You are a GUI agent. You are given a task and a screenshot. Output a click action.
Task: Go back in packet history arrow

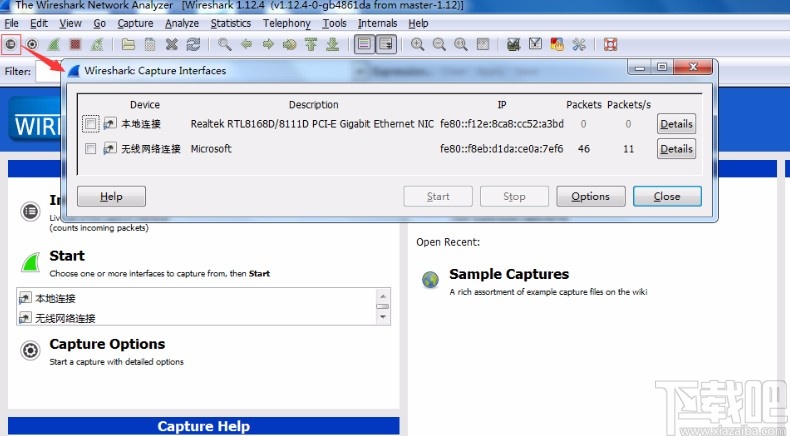point(246,44)
